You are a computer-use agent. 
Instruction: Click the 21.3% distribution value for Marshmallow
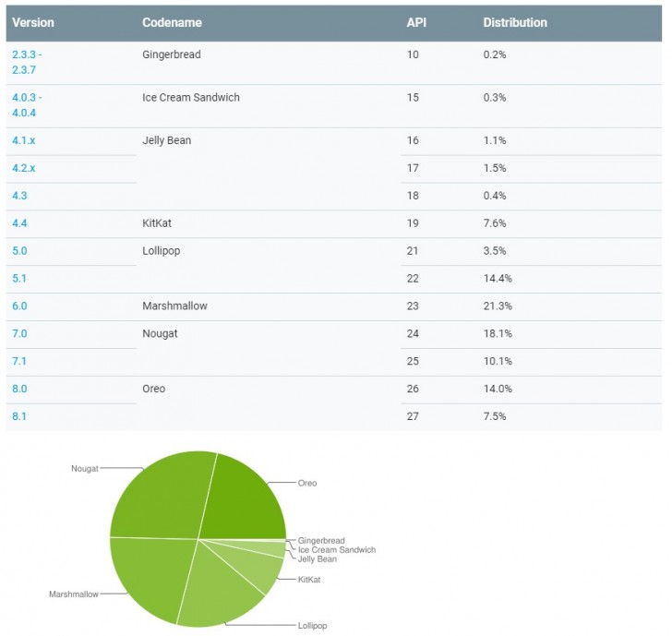click(498, 306)
